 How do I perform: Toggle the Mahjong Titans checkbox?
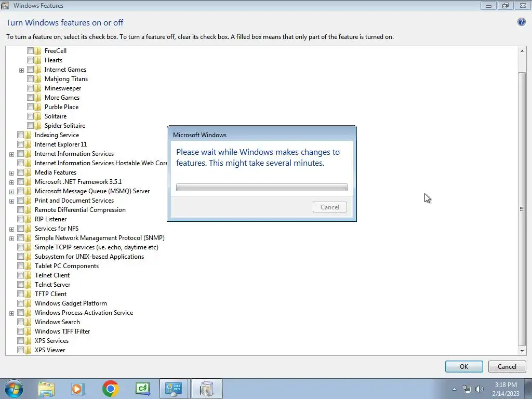(30, 79)
